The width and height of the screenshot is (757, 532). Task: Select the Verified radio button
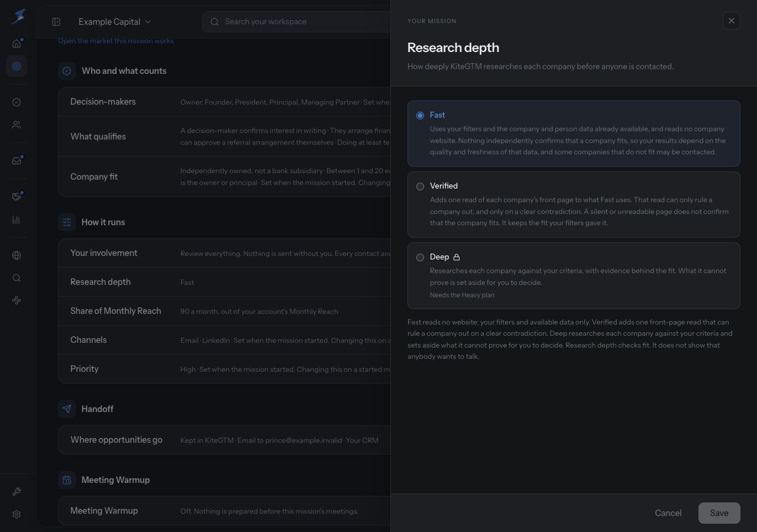420,186
